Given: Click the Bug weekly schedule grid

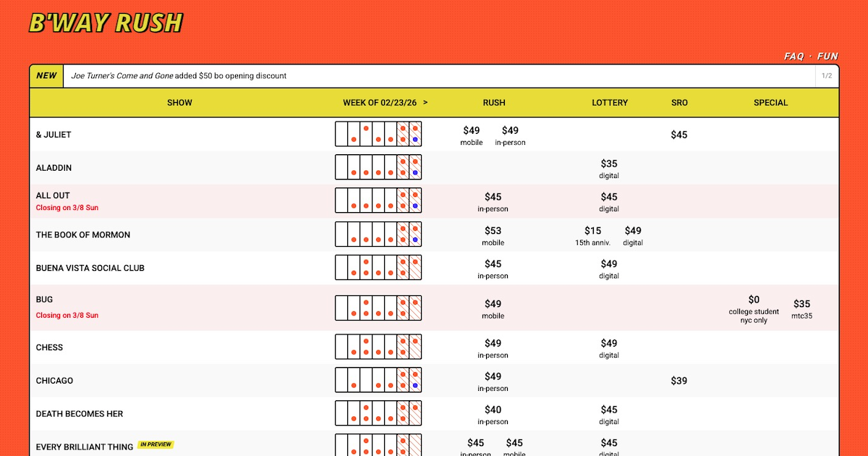Looking at the screenshot, I should click(378, 308).
